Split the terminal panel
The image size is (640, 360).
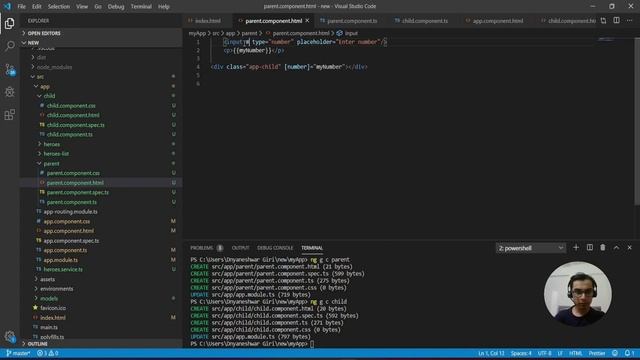[590, 248]
